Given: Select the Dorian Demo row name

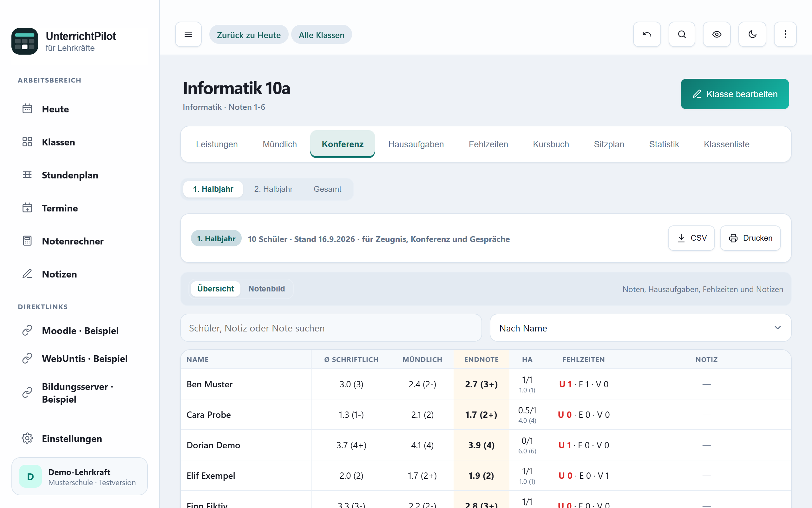Looking at the screenshot, I should [213, 445].
